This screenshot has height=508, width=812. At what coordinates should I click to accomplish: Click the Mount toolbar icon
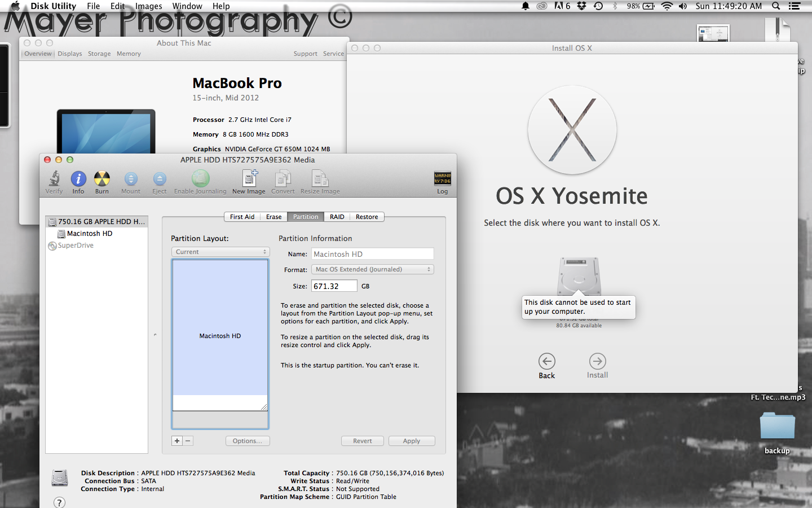pyautogui.click(x=131, y=182)
